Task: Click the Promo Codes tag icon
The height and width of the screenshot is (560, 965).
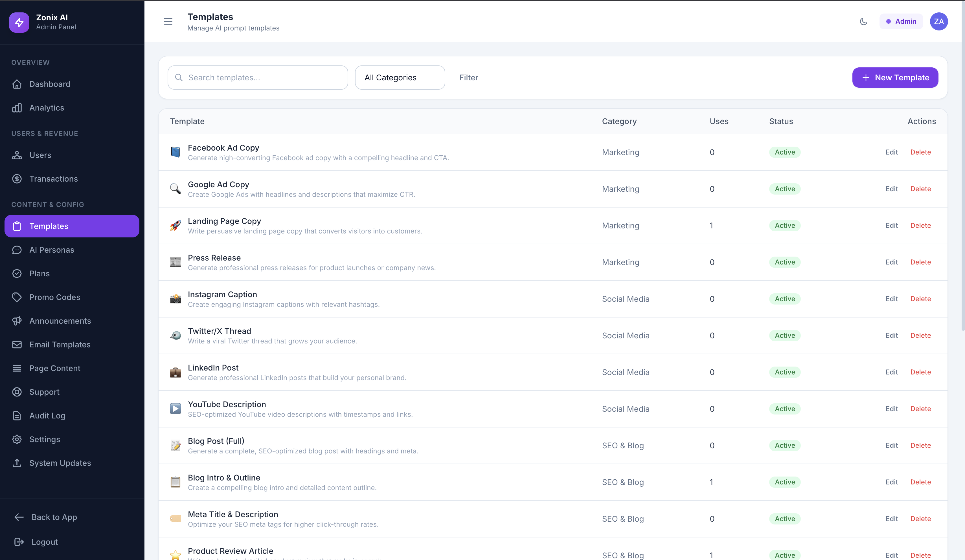Action: (17, 297)
